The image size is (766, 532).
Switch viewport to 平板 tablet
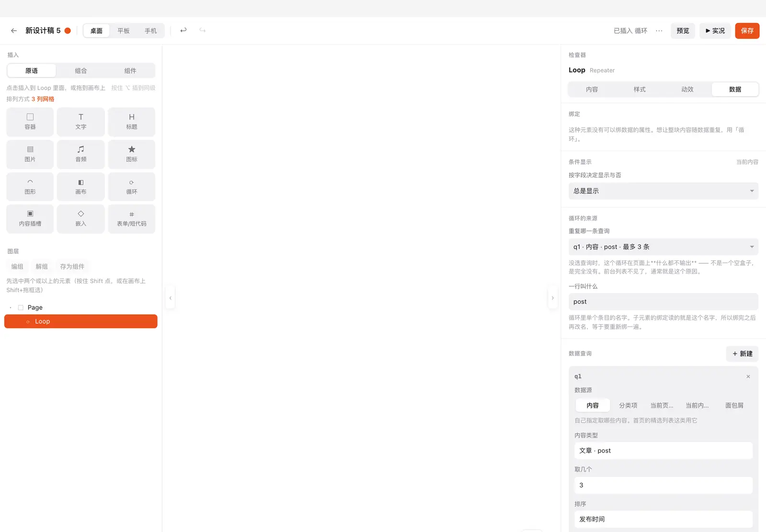124,31
